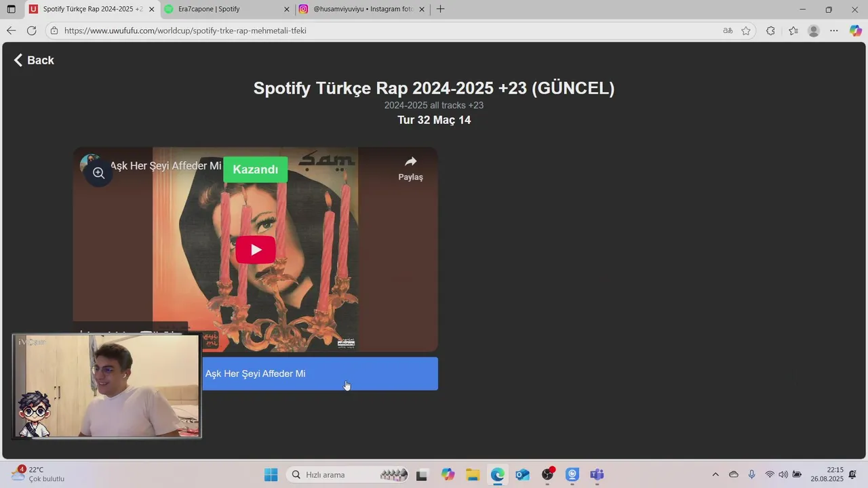Select the blue Aşk Her Şeyi Affeder Mi bar
The image size is (868, 488).
point(320,373)
